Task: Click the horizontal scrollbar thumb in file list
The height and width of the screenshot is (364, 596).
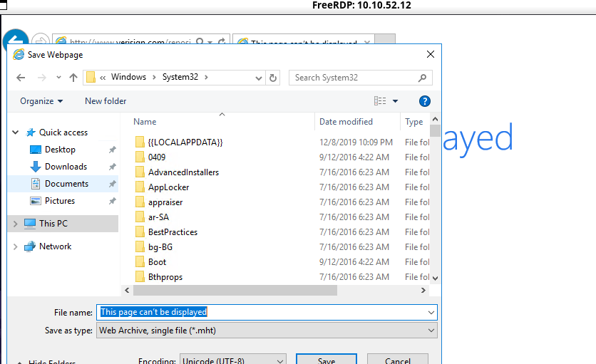Action: pos(235,291)
